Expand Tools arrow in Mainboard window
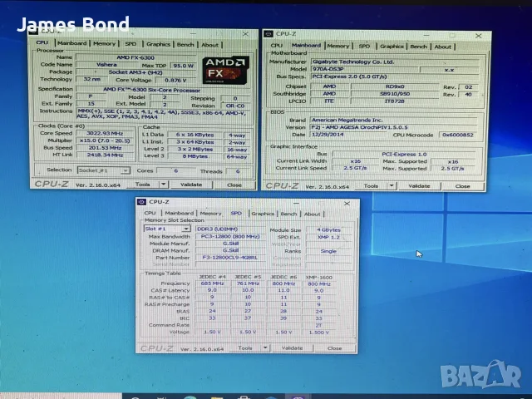The width and height of the screenshot is (532, 399). tap(392, 186)
